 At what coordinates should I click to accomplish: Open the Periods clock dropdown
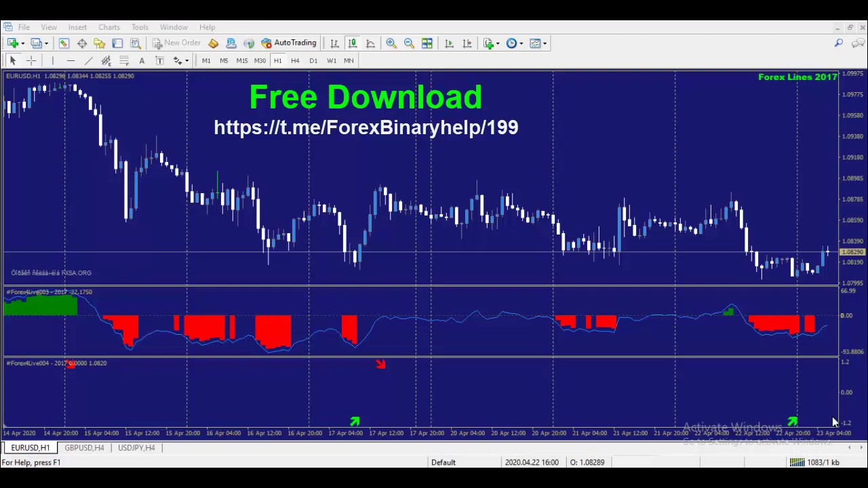(x=515, y=43)
